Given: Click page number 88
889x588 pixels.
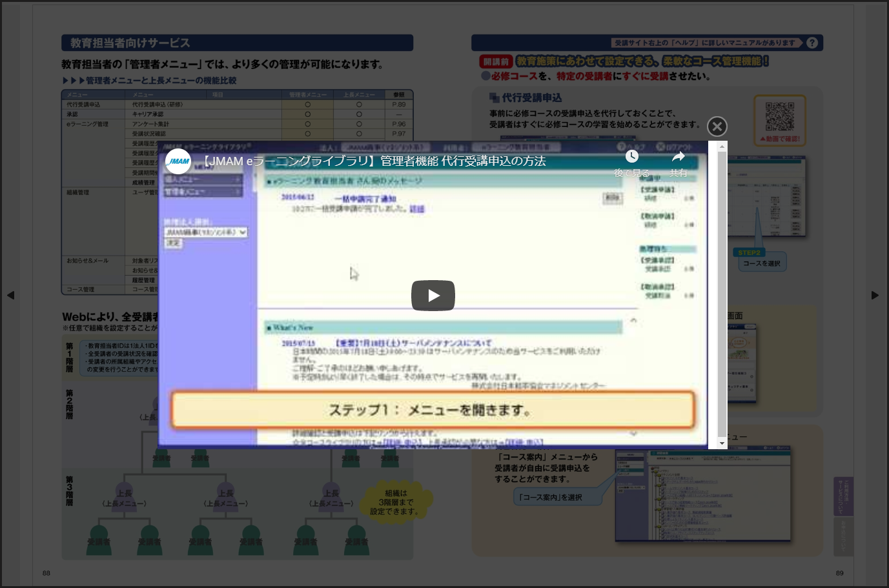Looking at the screenshot, I should tap(46, 573).
